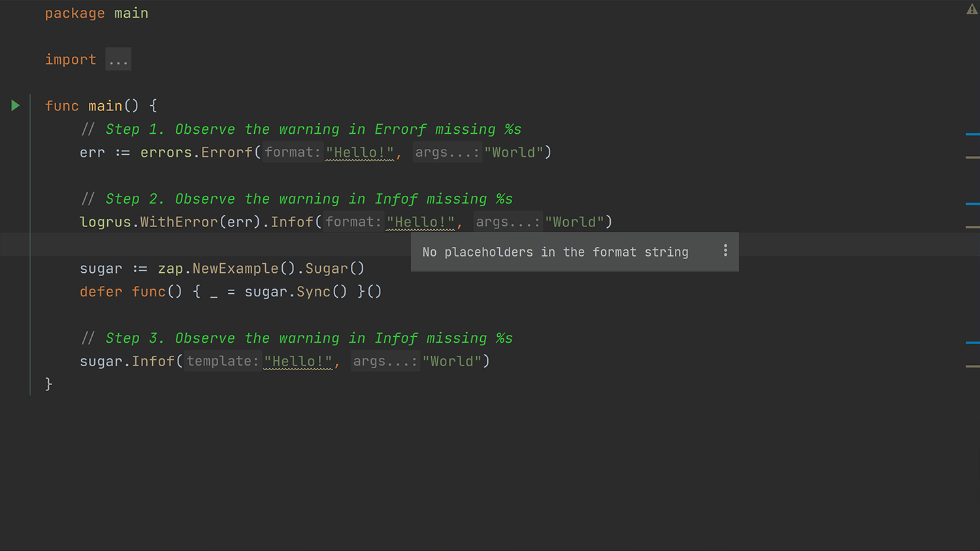This screenshot has width=980, height=551.
Task: Click the 'format:' inlay hint in Errorf call
Action: tap(293, 152)
